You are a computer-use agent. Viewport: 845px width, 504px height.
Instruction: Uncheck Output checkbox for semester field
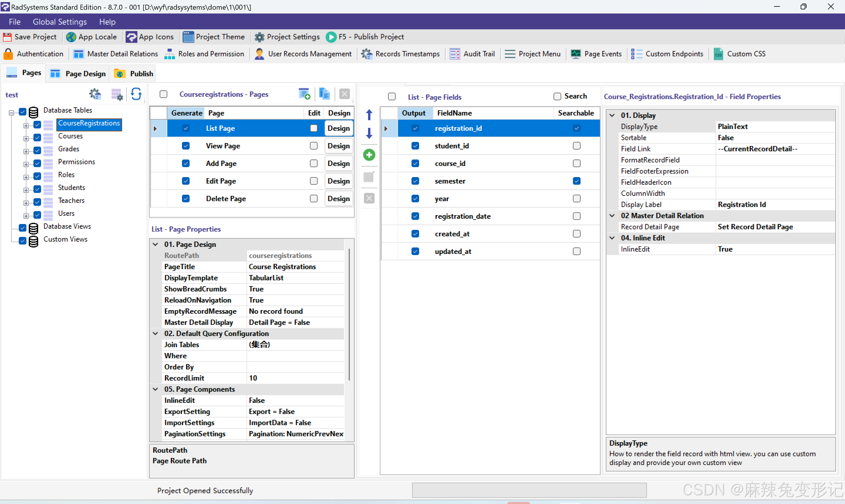(x=415, y=181)
